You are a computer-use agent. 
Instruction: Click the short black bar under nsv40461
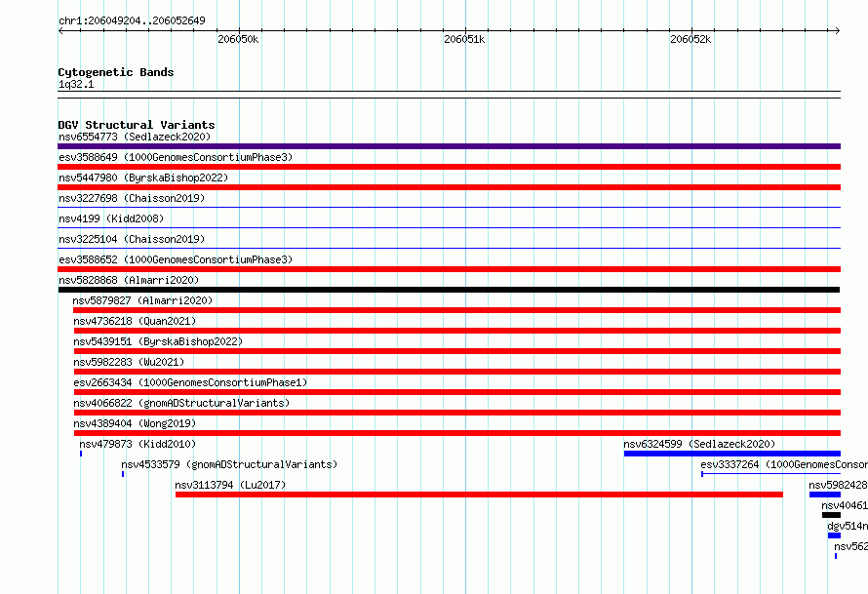pyautogui.click(x=831, y=515)
